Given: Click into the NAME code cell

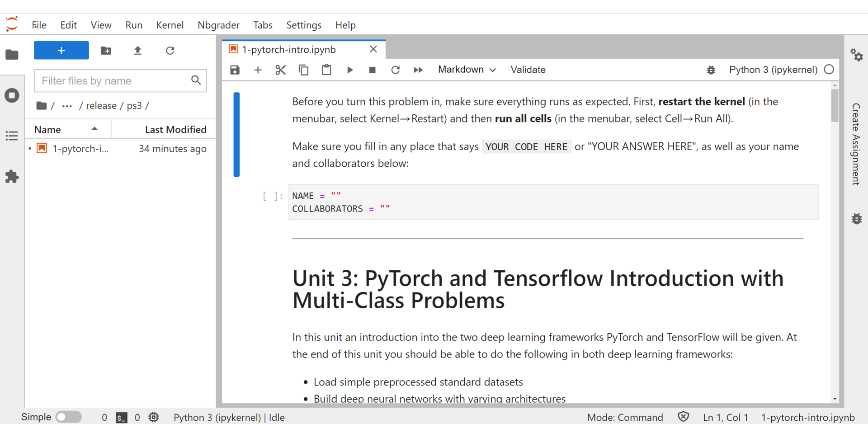Looking at the screenshot, I should (554, 202).
